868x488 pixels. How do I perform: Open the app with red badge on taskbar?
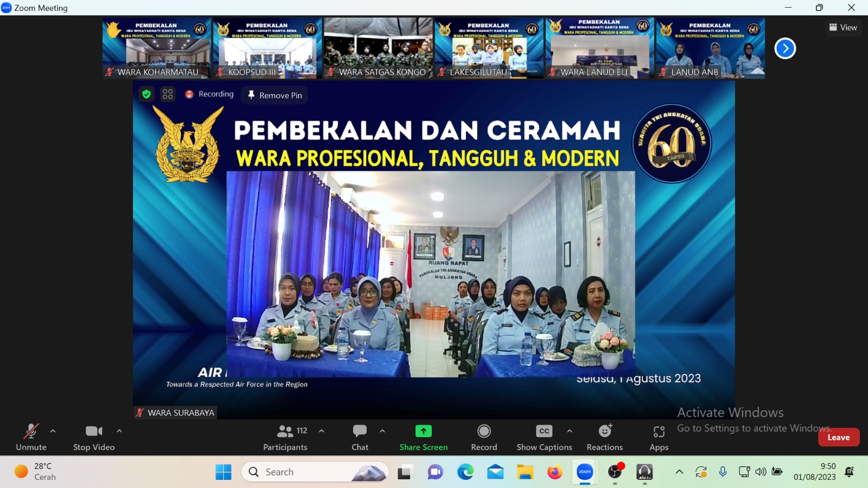coord(615,472)
